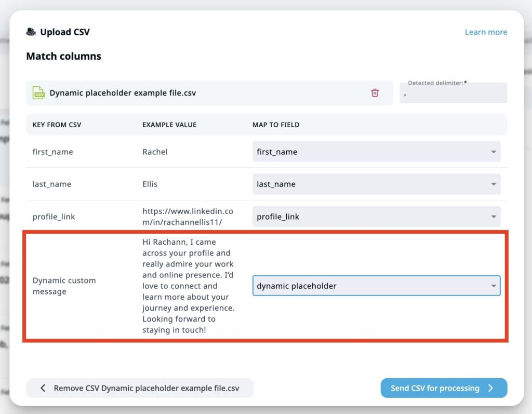Open the last_name mapping dropdown arrow
Image resolution: width=532 pixels, height=414 pixels.
point(493,184)
